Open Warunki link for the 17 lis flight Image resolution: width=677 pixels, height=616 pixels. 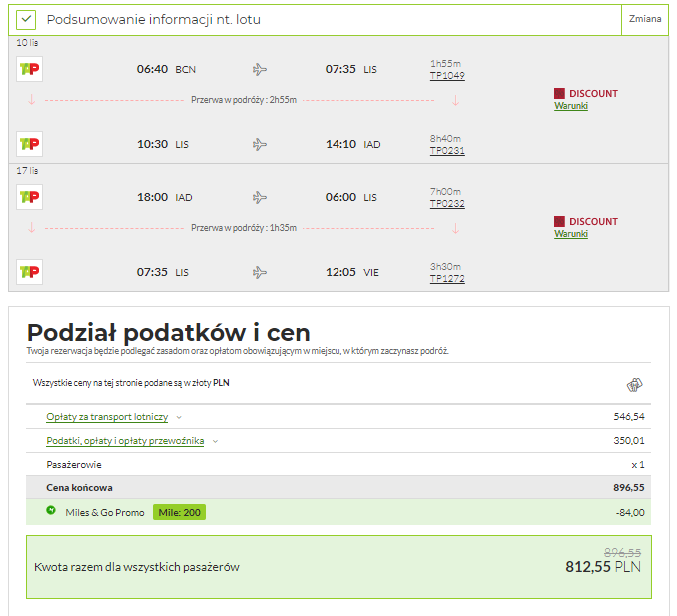[571, 234]
